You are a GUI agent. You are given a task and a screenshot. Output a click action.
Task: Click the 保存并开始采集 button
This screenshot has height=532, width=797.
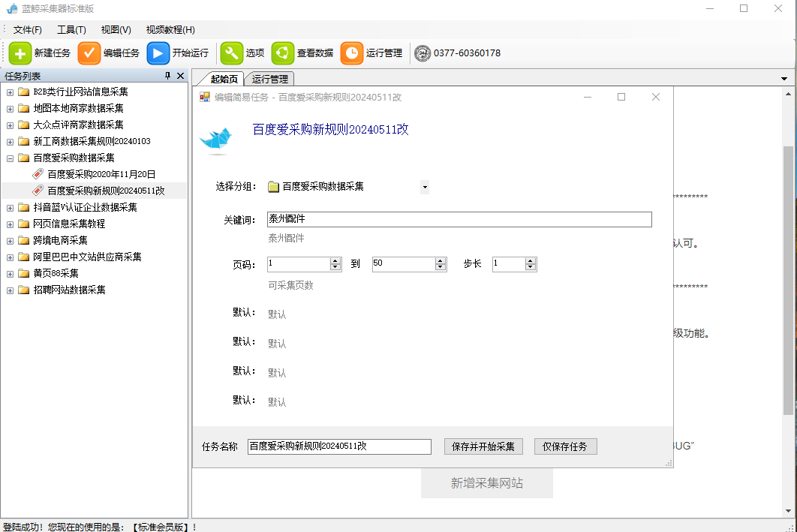[x=483, y=446]
